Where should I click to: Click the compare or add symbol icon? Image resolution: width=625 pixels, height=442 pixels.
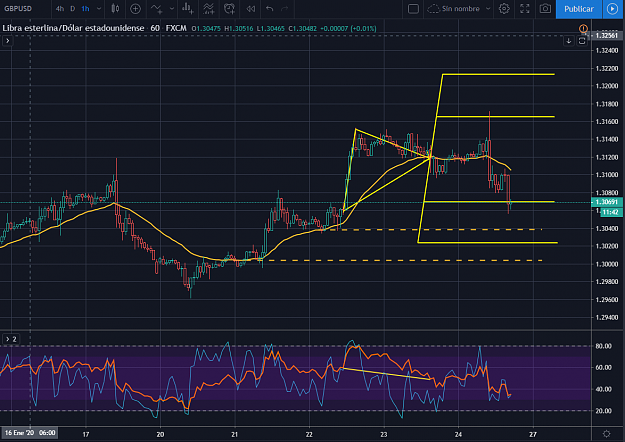point(136,8)
